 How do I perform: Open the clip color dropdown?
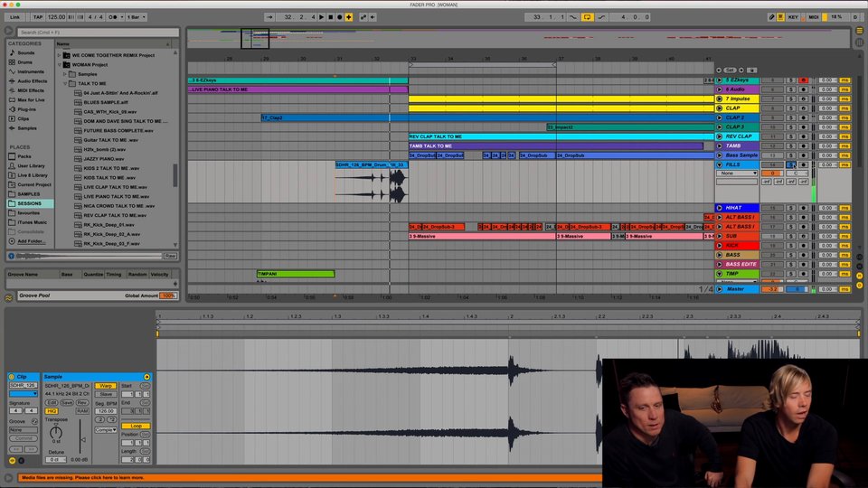pyautogui.click(x=24, y=394)
